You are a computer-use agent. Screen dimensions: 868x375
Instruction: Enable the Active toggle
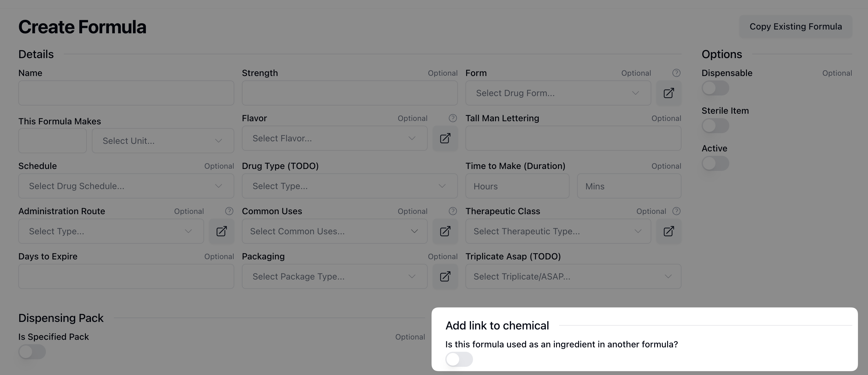[715, 164]
